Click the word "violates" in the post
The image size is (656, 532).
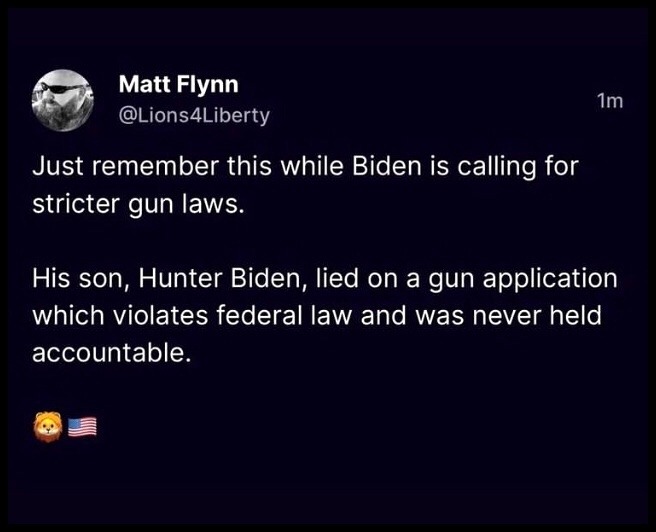[161, 315]
